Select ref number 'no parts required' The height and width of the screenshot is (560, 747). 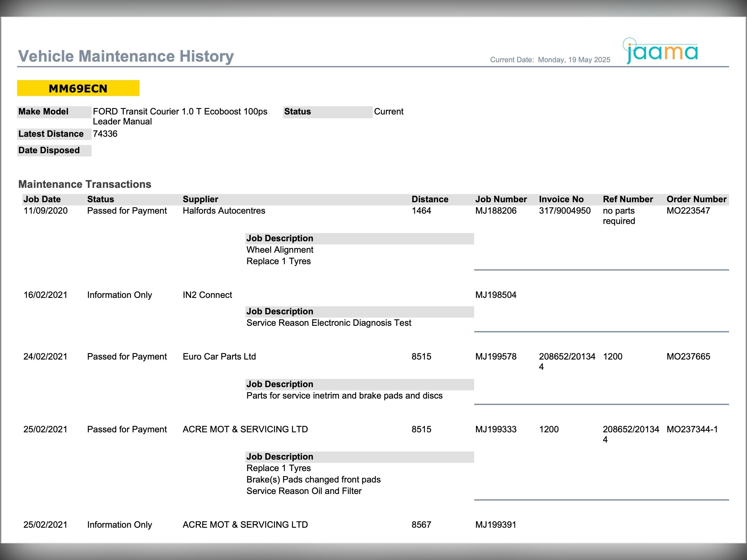(619, 216)
